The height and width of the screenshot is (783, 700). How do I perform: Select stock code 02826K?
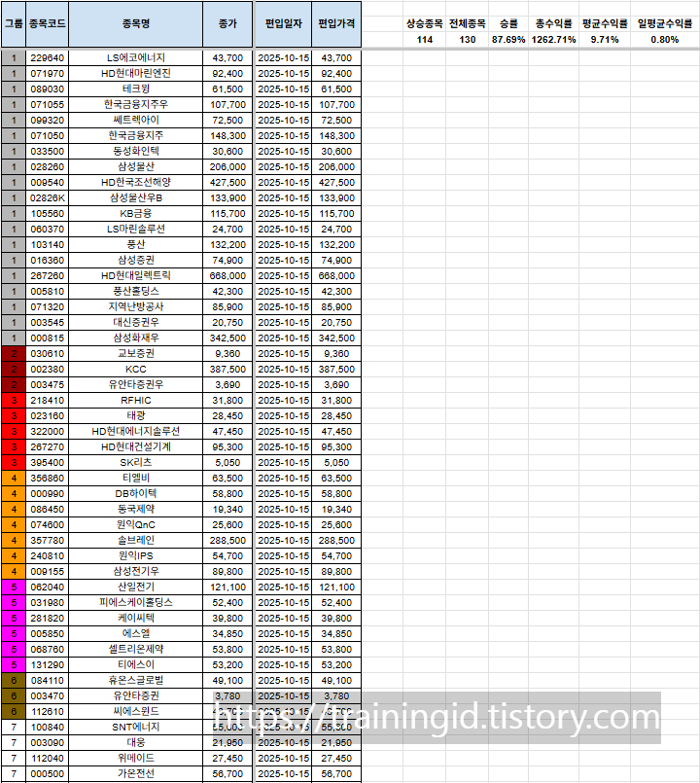coord(47,197)
